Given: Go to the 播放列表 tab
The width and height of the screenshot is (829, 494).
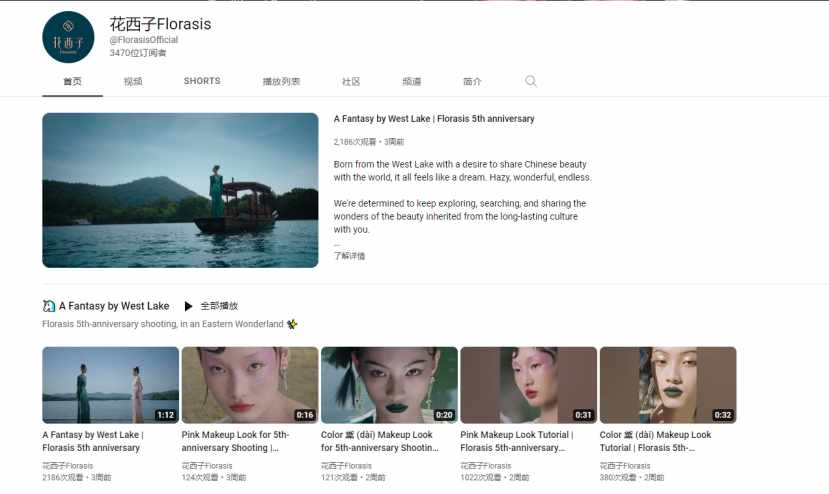Looking at the screenshot, I should [x=281, y=81].
